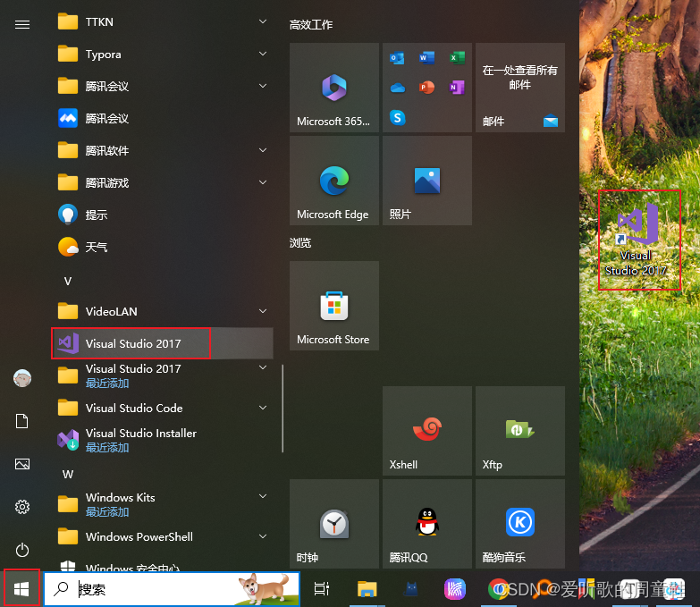Open the 腾讯会议 app with blue icon
700x607 pixels.
(162, 118)
